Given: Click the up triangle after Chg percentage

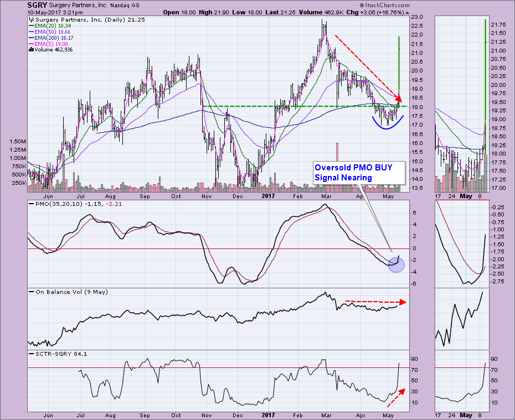Looking at the screenshot, I should point(408,12).
